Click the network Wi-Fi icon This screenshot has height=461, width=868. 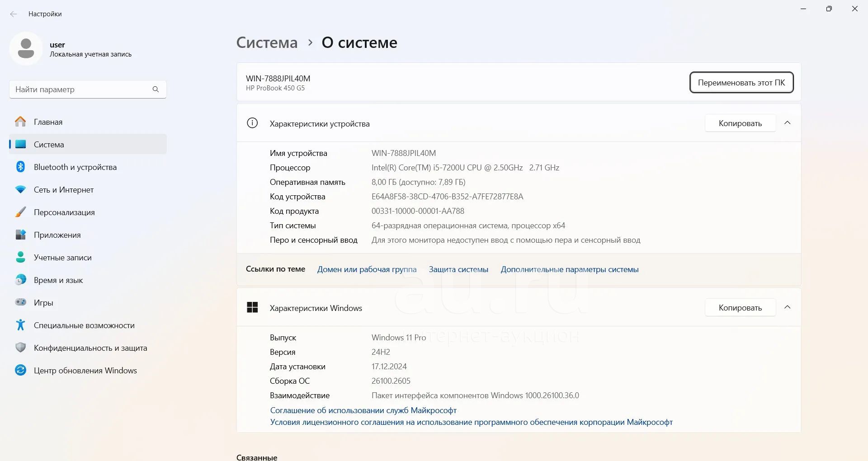20,189
